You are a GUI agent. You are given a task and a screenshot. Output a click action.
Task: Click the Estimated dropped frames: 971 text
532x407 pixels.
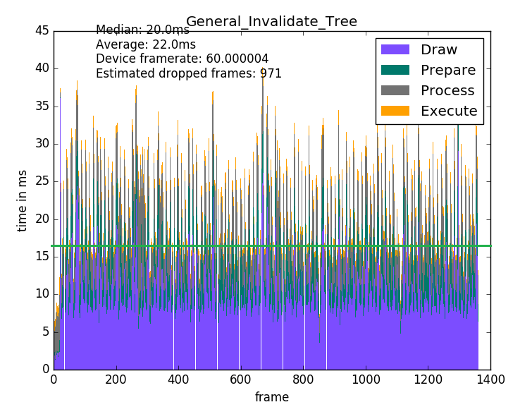pos(188,73)
